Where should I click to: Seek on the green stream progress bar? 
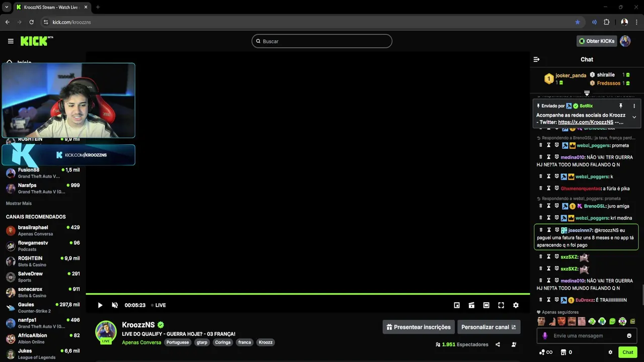click(307, 294)
